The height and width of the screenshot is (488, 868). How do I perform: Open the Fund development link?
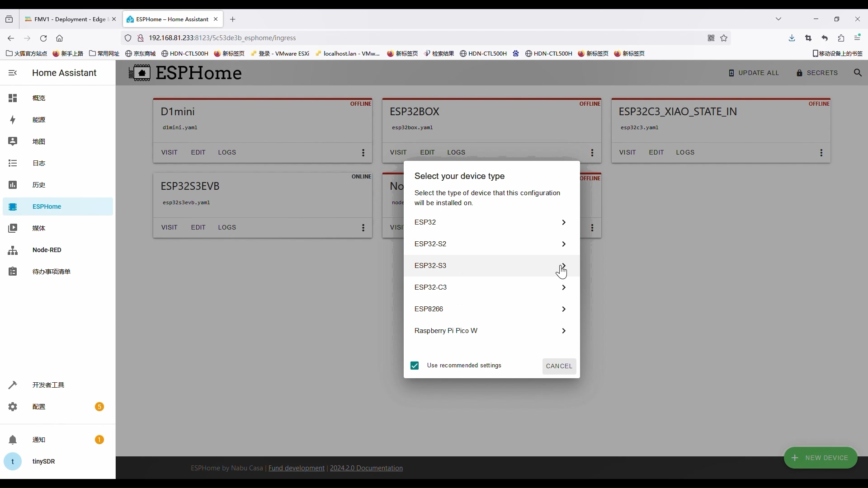pyautogui.click(x=297, y=468)
